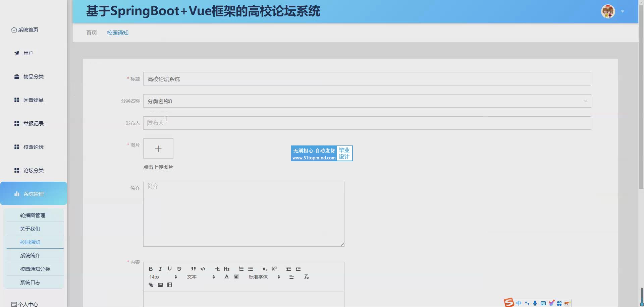The width and height of the screenshot is (644, 307).
Task: Toggle bold formatting in the editor
Action: [x=151, y=269]
